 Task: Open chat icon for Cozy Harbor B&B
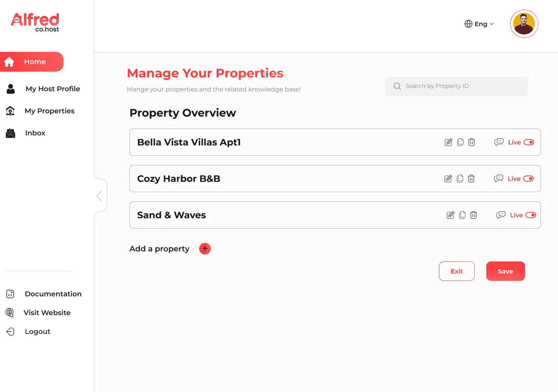[x=498, y=179]
